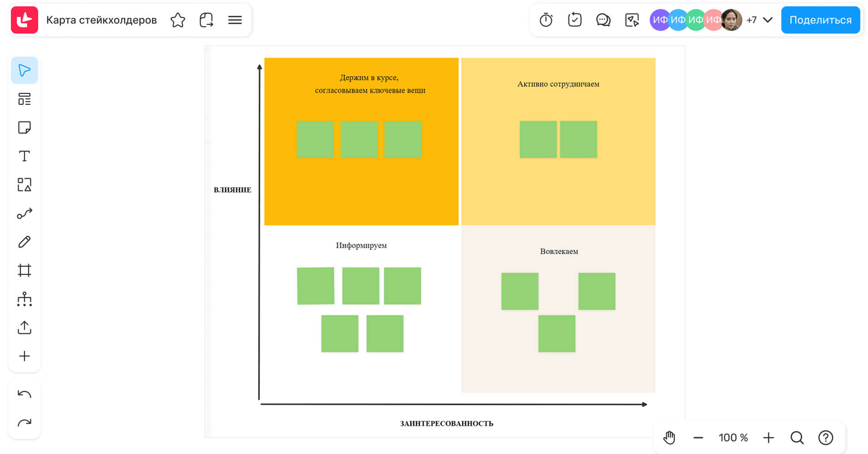Click the upload file icon

24,327
